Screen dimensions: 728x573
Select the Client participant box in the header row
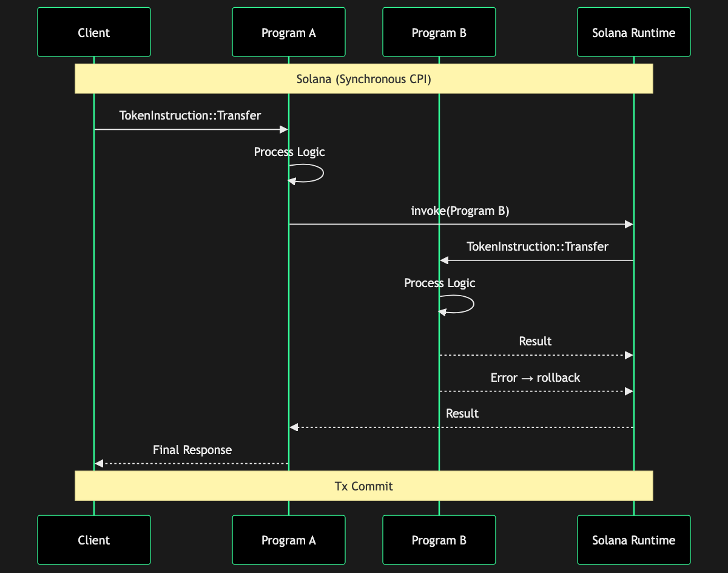(94, 32)
